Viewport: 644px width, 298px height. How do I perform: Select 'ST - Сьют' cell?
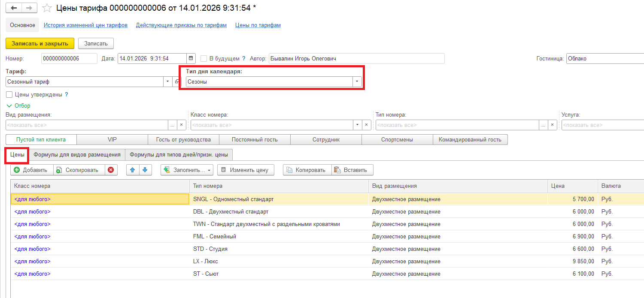(279, 274)
